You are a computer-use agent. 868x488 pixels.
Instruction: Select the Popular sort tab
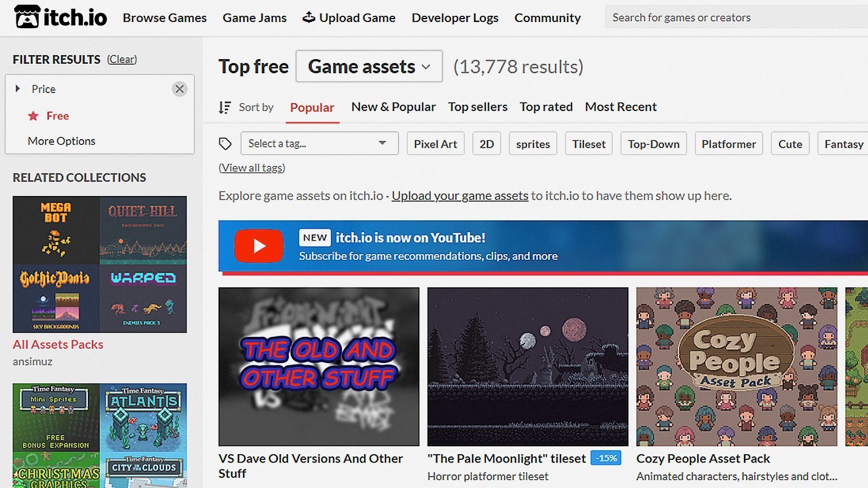tap(312, 108)
